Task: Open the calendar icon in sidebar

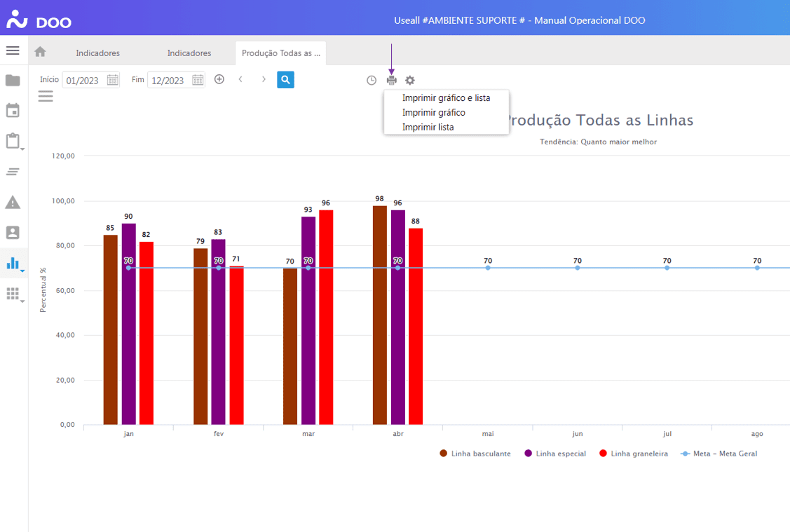Action: point(13,111)
